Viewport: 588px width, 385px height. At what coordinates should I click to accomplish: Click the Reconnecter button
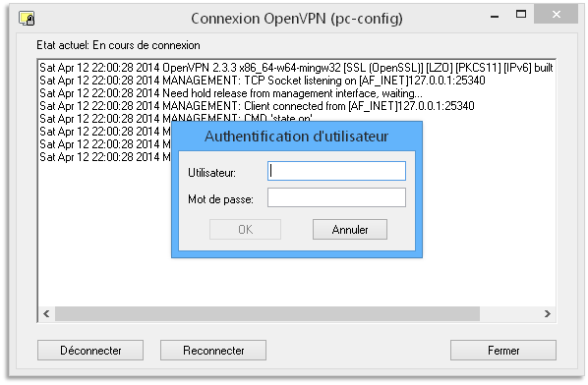(x=213, y=351)
